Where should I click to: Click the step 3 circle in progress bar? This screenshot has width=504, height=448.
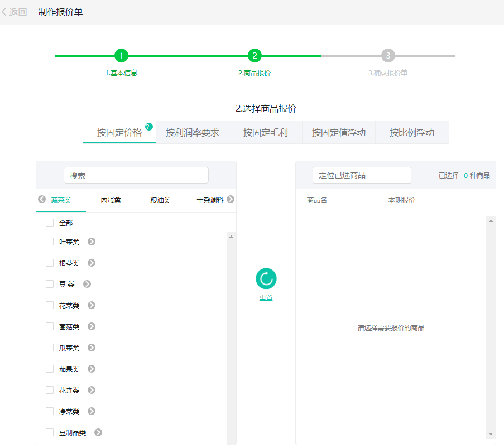[388, 56]
